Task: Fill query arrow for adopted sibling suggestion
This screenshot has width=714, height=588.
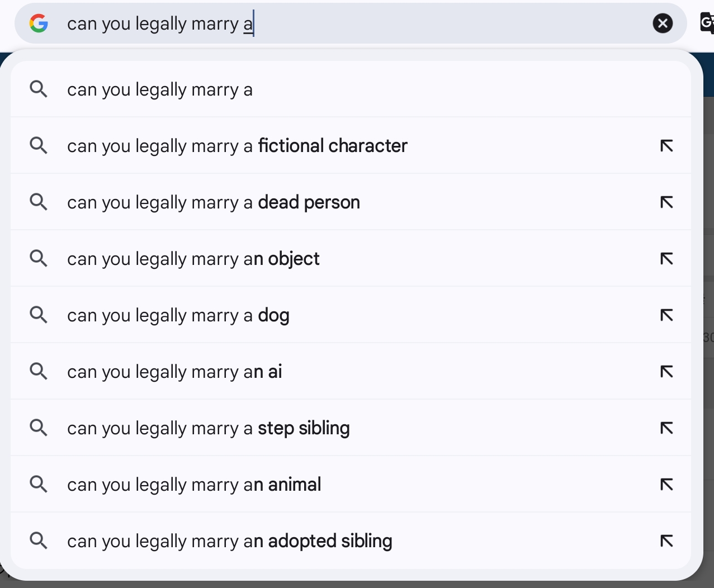Action: (666, 541)
